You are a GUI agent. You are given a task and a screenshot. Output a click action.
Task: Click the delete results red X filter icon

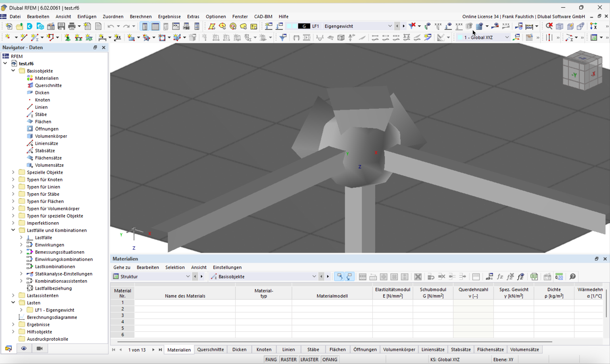[412, 26]
